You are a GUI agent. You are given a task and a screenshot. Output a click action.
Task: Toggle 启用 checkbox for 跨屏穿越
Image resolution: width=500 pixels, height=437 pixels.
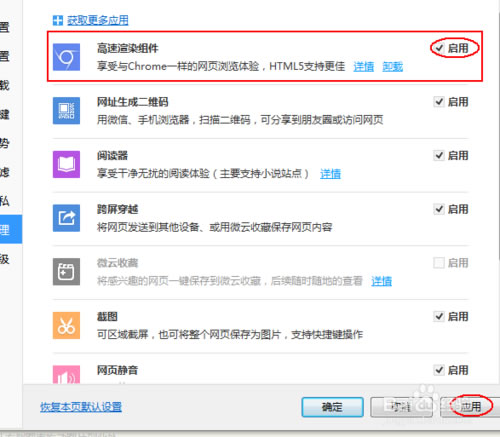pyautogui.click(x=439, y=209)
